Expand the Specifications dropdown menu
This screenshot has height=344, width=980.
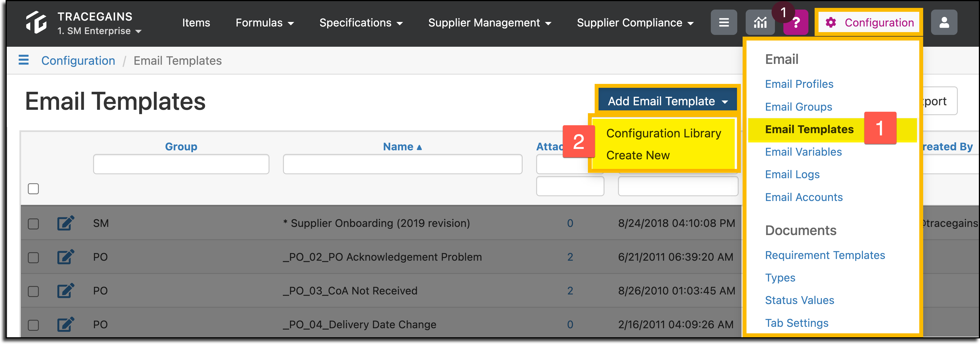[361, 23]
